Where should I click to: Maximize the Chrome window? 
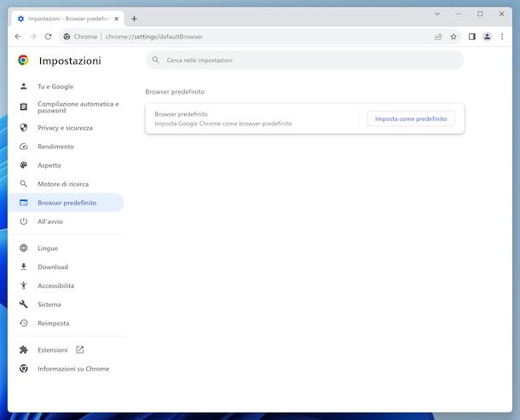click(480, 14)
